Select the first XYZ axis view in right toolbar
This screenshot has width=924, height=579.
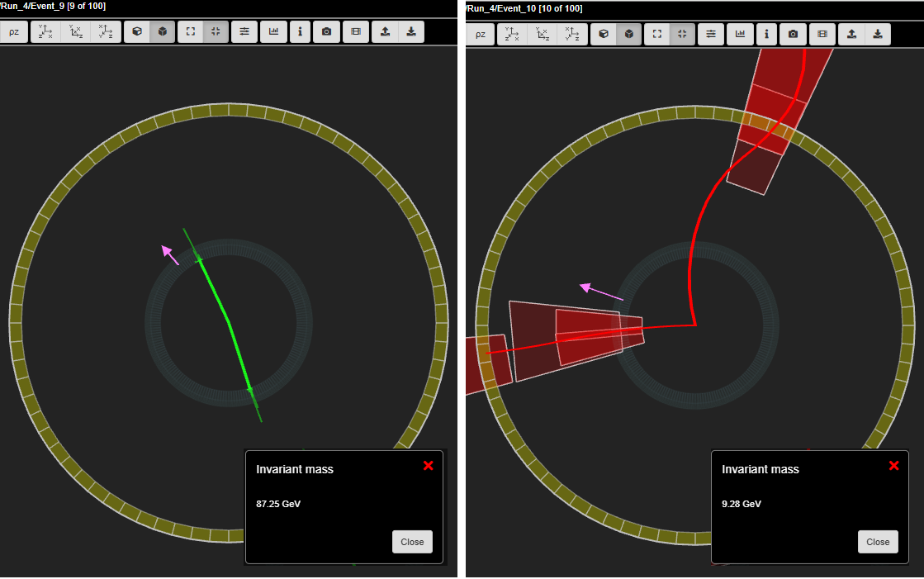click(512, 34)
